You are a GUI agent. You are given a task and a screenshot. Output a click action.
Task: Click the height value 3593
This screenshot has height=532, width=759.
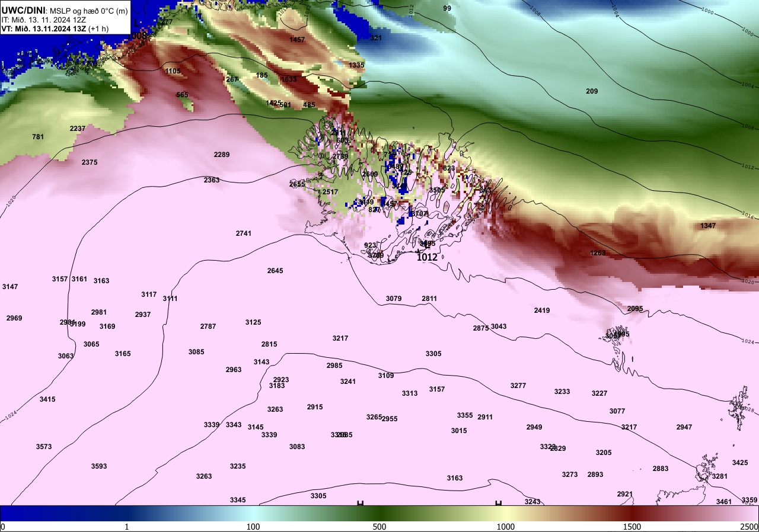(x=99, y=466)
